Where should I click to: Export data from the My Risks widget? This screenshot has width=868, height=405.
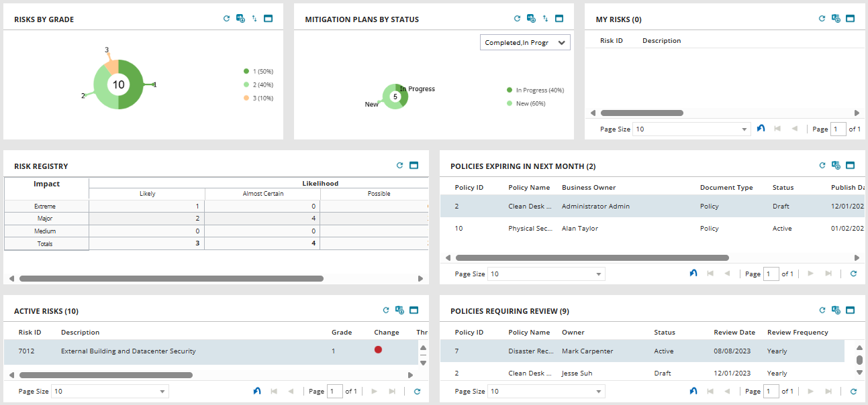[x=836, y=19]
